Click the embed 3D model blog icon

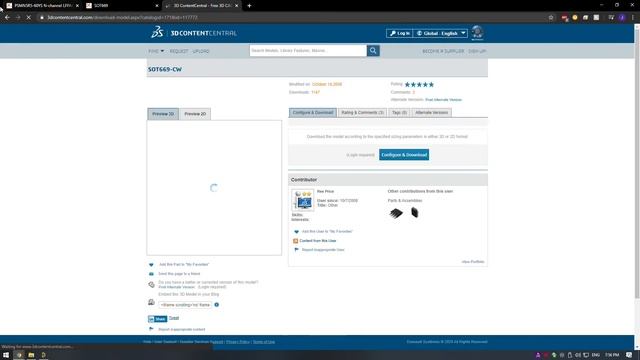point(151,302)
